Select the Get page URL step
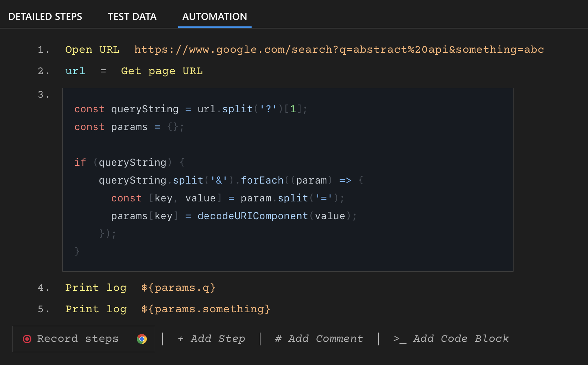 tap(162, 71)
